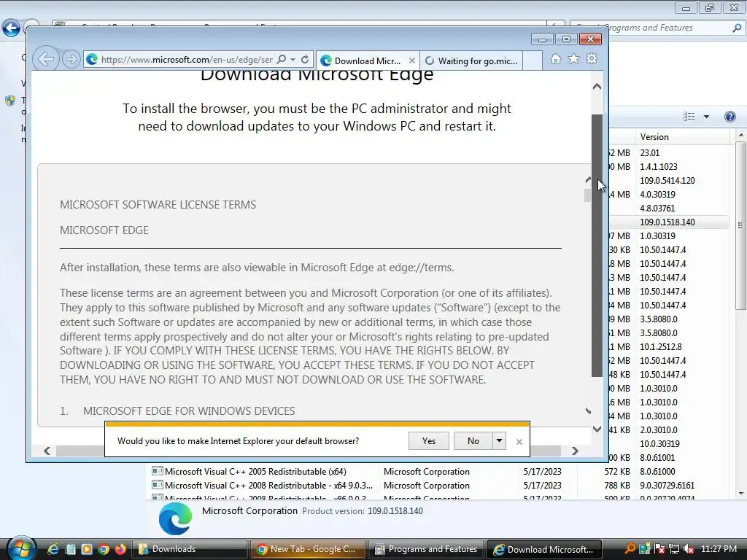Open Programs and Features help icon

tap(729, 117)
